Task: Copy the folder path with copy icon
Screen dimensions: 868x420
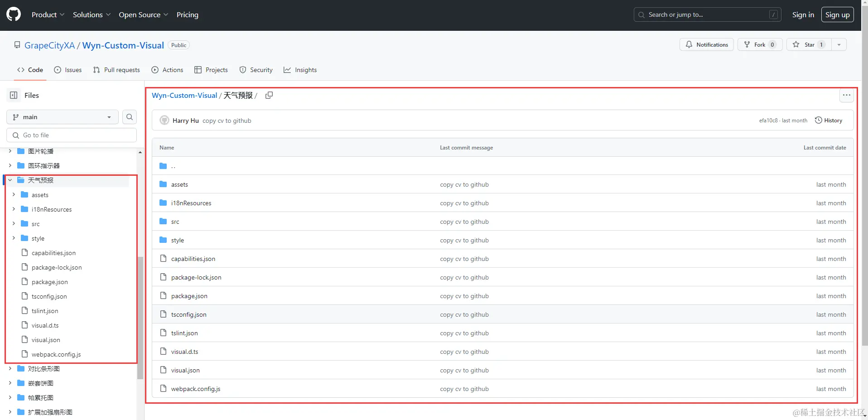Action: [269, 95]
